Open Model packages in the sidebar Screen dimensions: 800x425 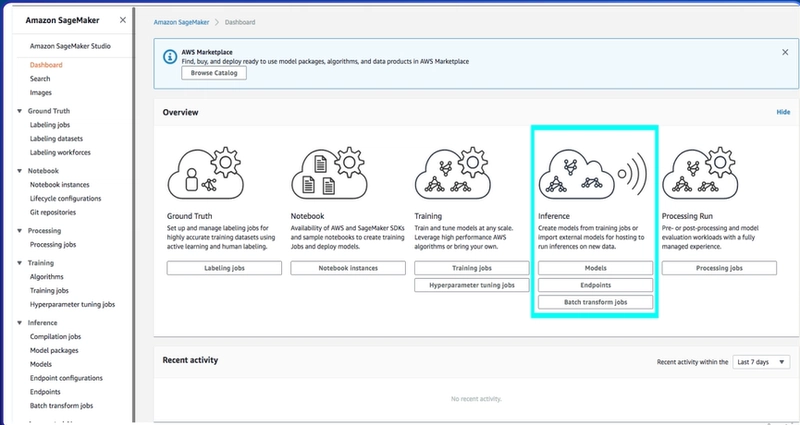tap(54, 350)
